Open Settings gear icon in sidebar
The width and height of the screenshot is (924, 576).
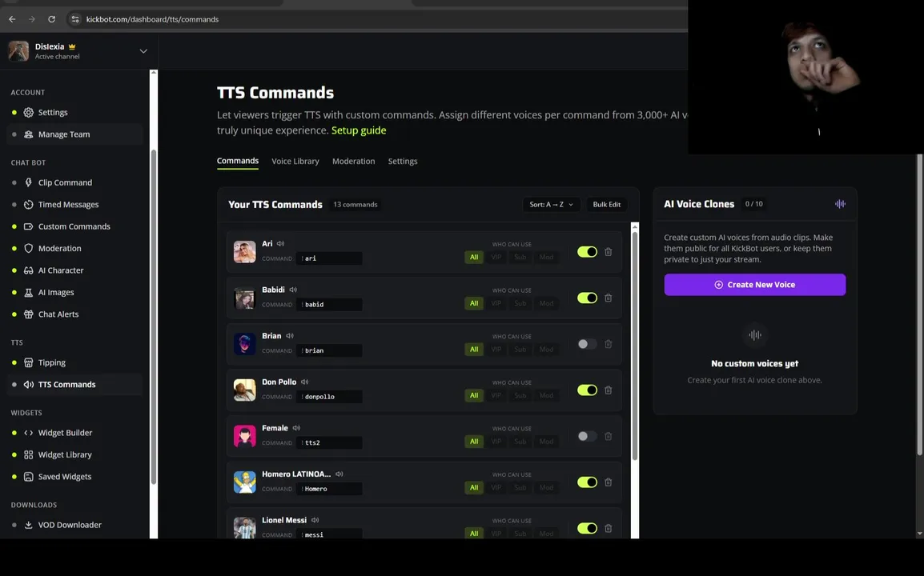(x=28, y=113)
